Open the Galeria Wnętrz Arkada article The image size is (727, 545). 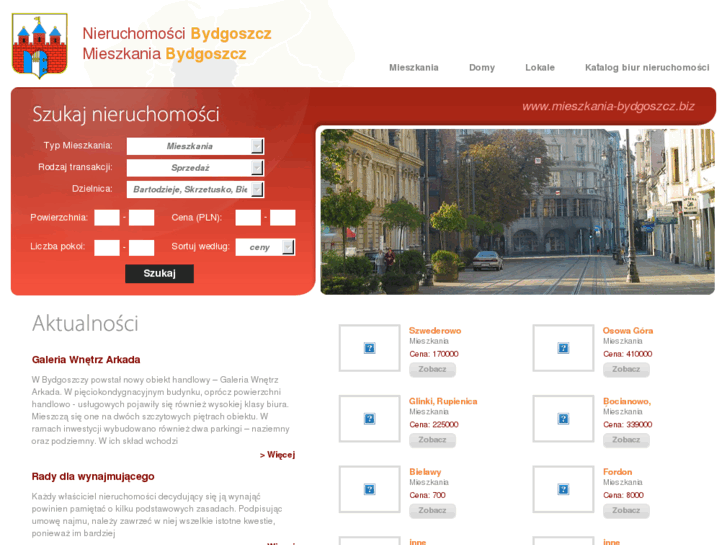86,359
